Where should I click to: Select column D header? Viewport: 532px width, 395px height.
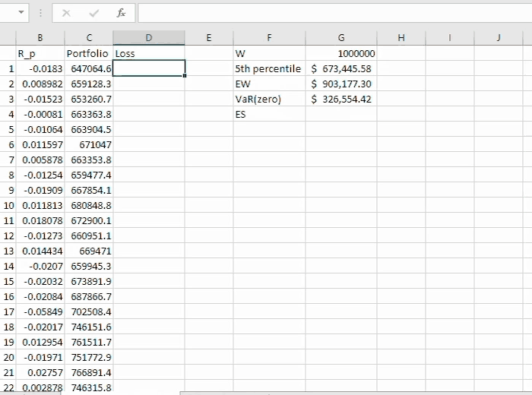click(149, 38)
